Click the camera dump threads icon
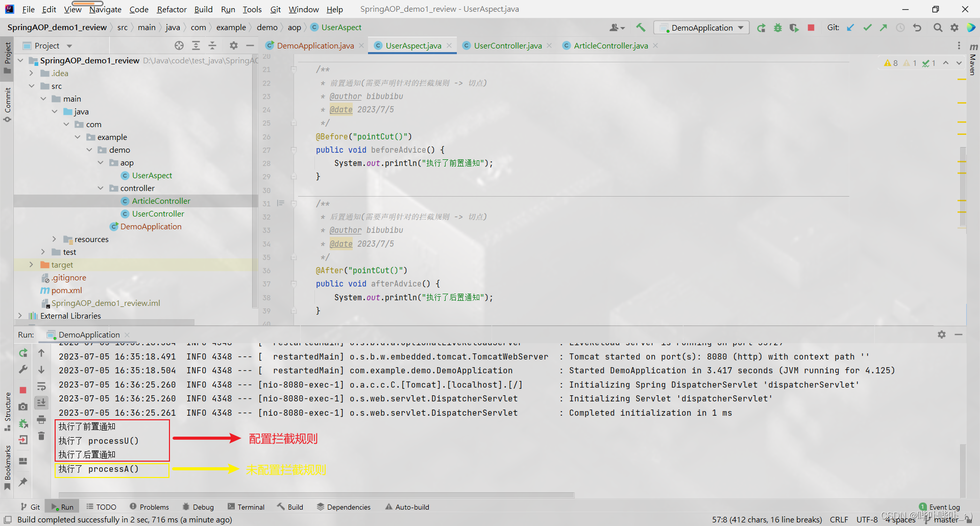The height and width of the screenshot is (526, 980). pos(23,407)
